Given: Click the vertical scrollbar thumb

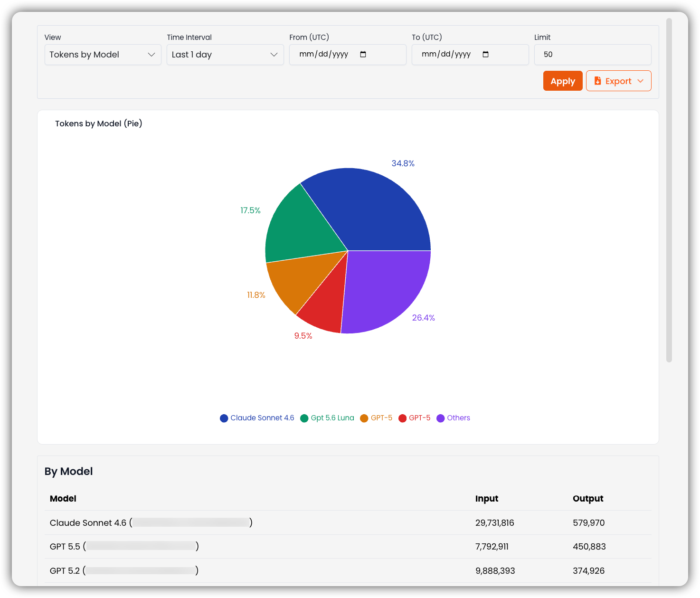Looking at the screenshot, I should [x=669, y=190].
